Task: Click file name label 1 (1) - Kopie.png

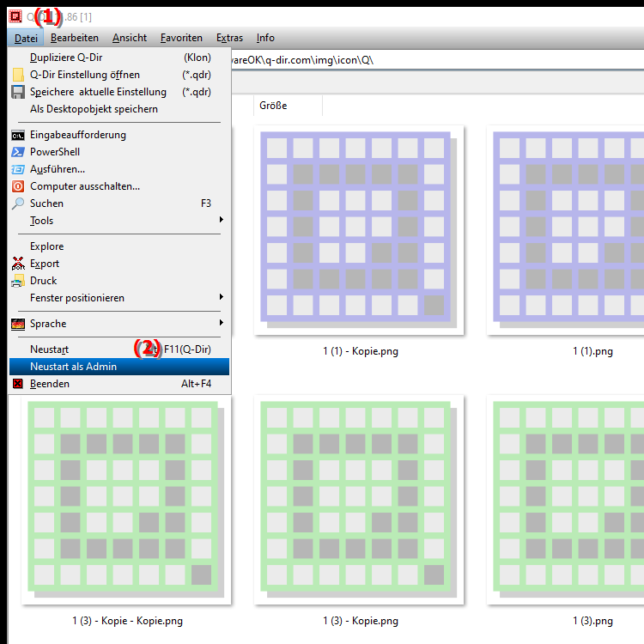Action: [x=360, y=351]
